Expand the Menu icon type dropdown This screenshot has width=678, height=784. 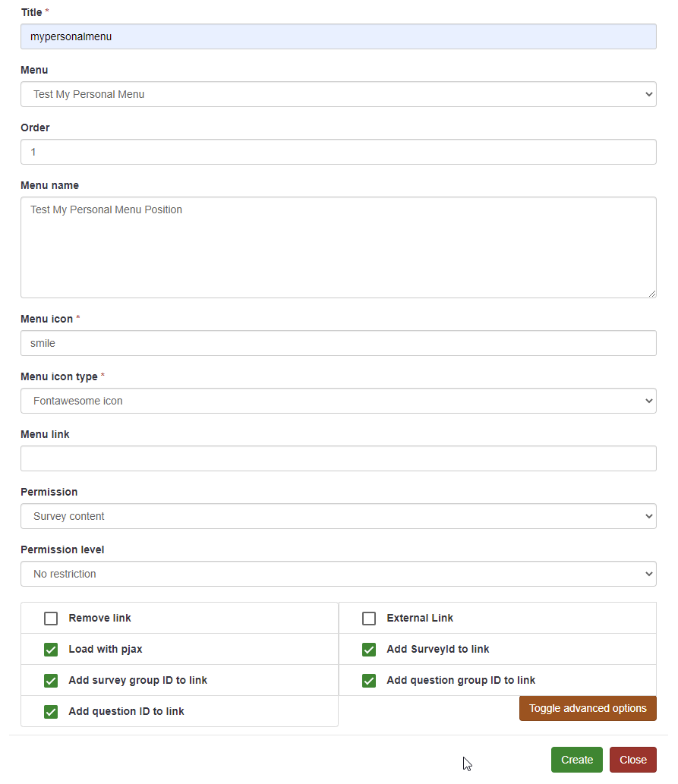point(338,401)
